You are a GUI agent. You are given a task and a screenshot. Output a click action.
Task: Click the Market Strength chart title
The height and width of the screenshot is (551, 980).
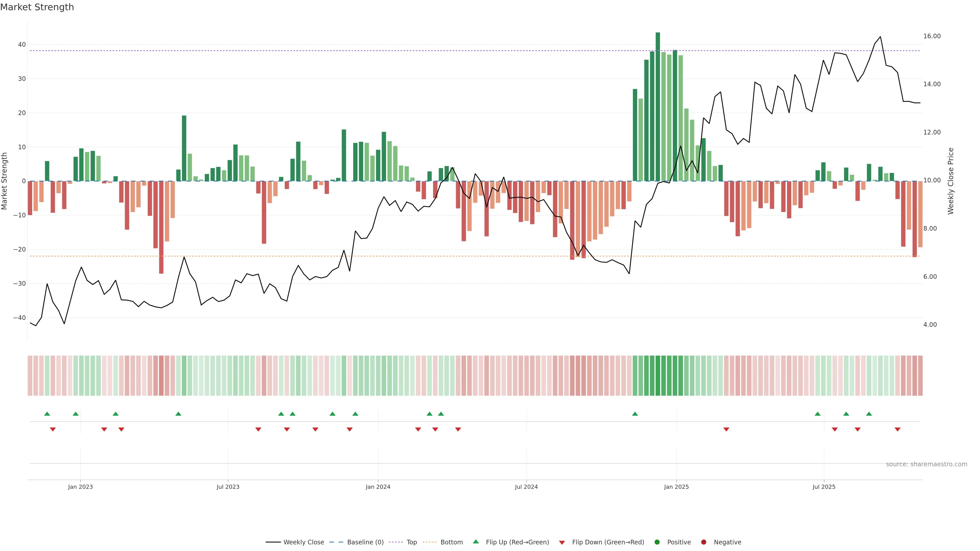click(37, 7)
